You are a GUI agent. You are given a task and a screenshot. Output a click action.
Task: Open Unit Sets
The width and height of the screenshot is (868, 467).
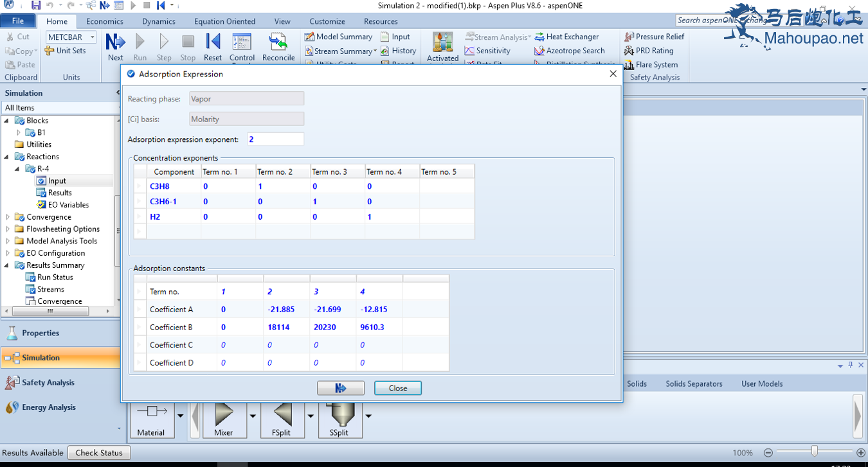pyautogui.click(x=65, y=51)
